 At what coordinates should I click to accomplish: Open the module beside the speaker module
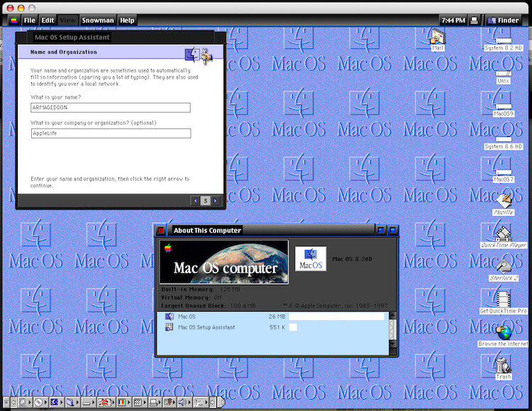pos(170,402)
